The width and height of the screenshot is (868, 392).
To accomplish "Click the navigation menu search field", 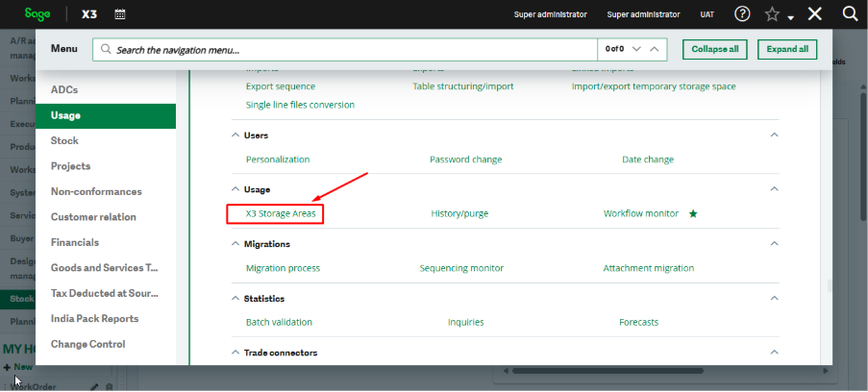I will point(351,49).
